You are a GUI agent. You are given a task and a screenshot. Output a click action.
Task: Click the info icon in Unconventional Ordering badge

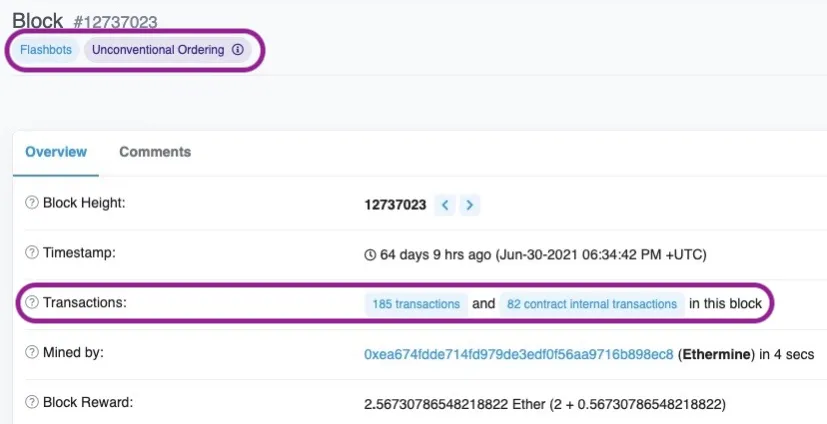point(237,50)
